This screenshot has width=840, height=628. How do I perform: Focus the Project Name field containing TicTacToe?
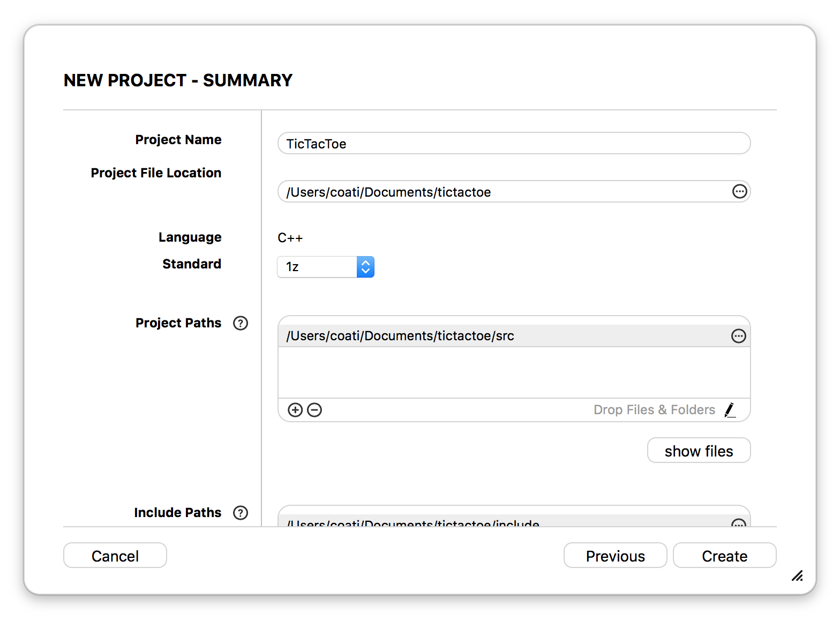tap(514, 144)
